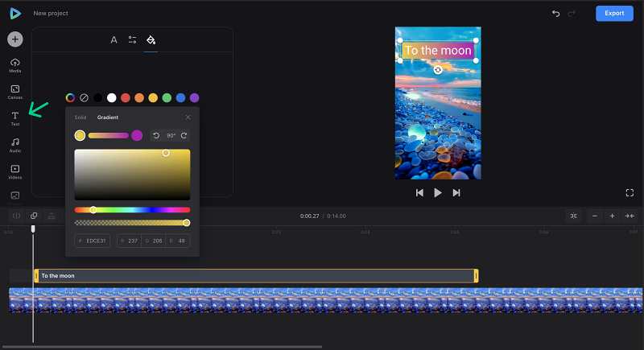Play the video preview
This screenshot has width=644, height=350.
click(x=438, y=193)
